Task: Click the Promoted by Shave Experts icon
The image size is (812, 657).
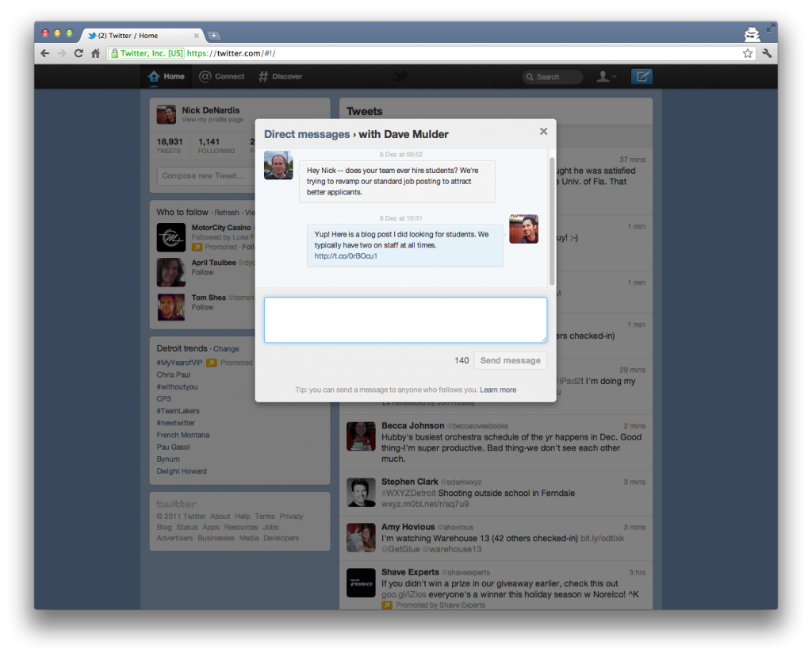Action: click(387, 605)
